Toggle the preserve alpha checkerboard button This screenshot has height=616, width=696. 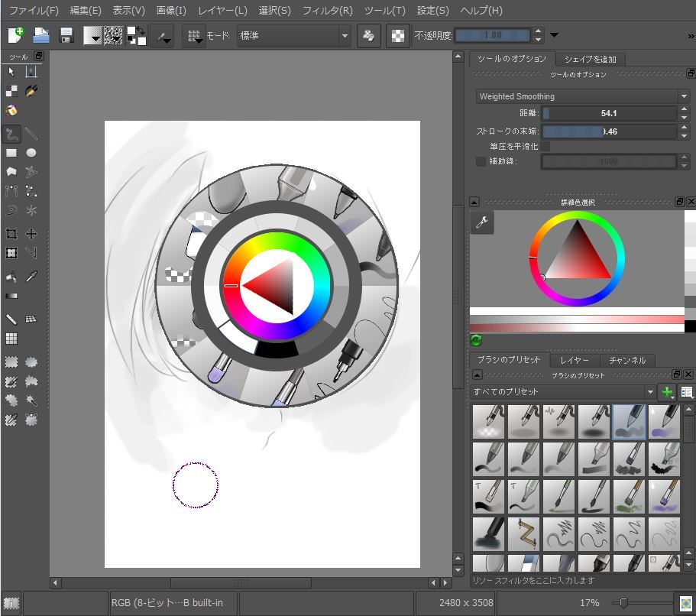[397, 35]
